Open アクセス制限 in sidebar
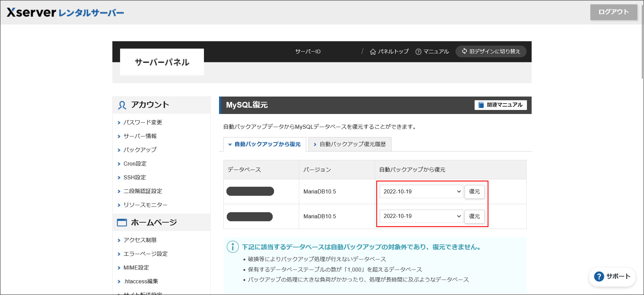The height and width of the screenshot is (295, 644). tap(140, 240)
